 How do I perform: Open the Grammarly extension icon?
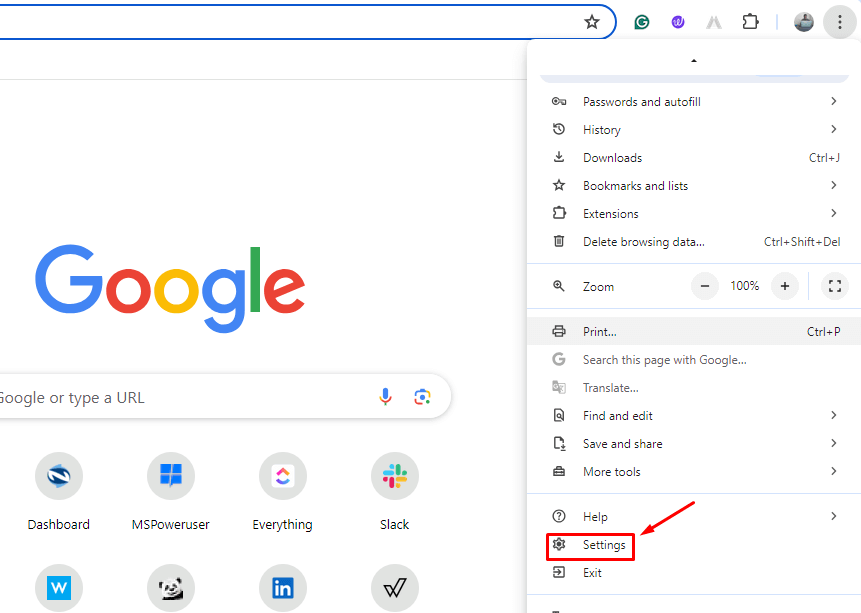tap(641, 22)
